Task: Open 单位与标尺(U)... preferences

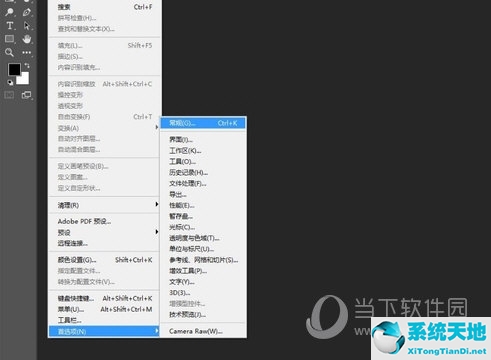Action: coord(203,249)
